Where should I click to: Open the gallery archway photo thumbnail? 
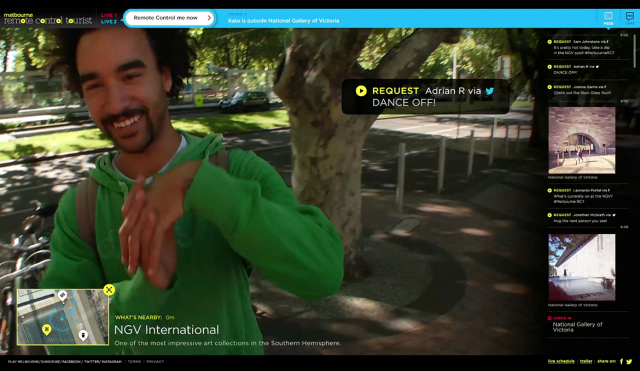(x=582, y=140)
